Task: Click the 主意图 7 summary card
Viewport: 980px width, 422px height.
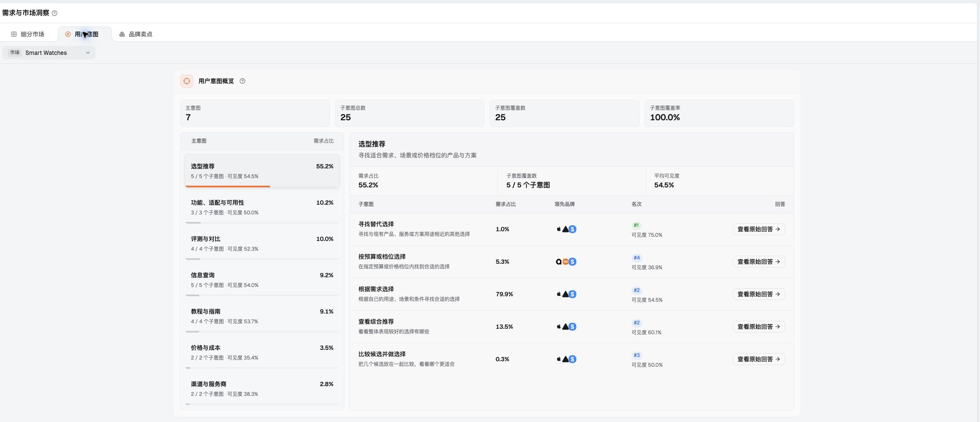Action: 255,114
